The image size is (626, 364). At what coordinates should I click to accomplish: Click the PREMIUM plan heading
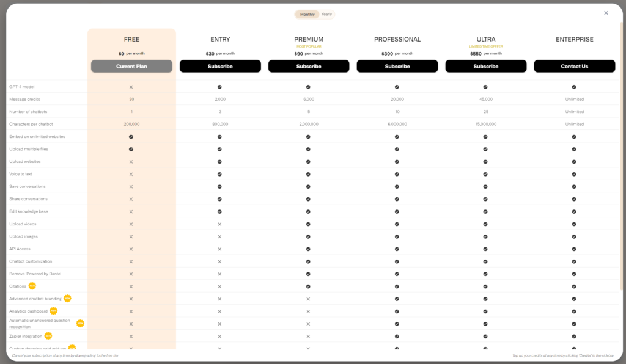click(309, 39)
